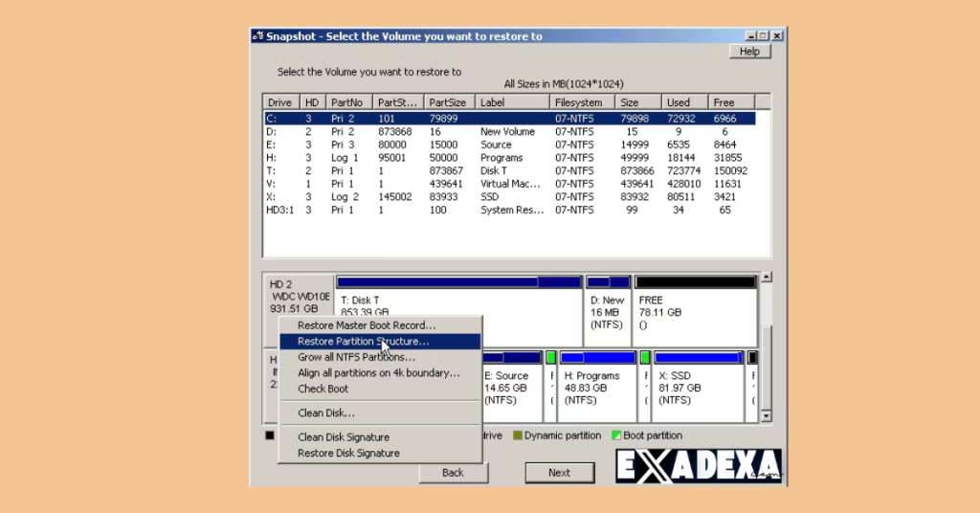Select the V: Virtual Mac row
Screen dimensions: 980x513
click(509, 184)
